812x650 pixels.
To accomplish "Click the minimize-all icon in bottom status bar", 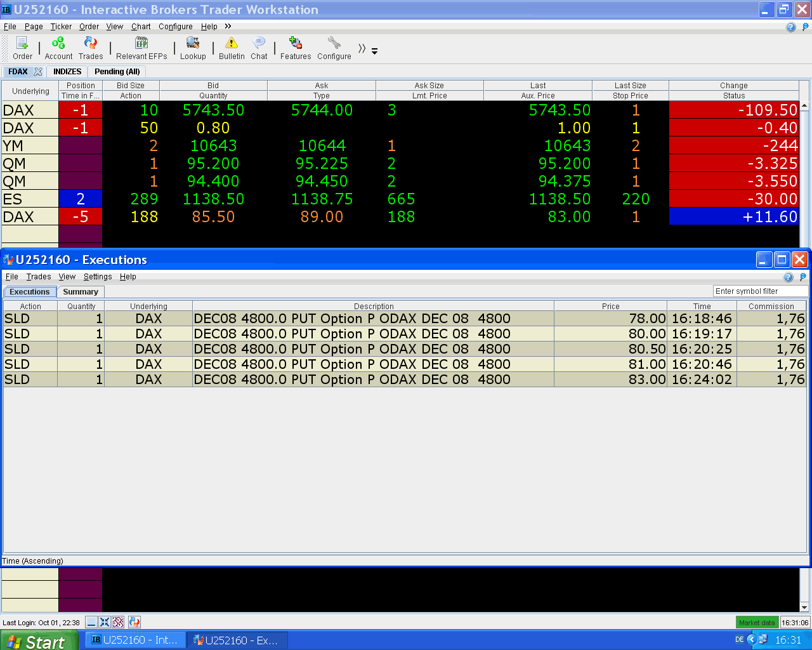I will point(91,622).
